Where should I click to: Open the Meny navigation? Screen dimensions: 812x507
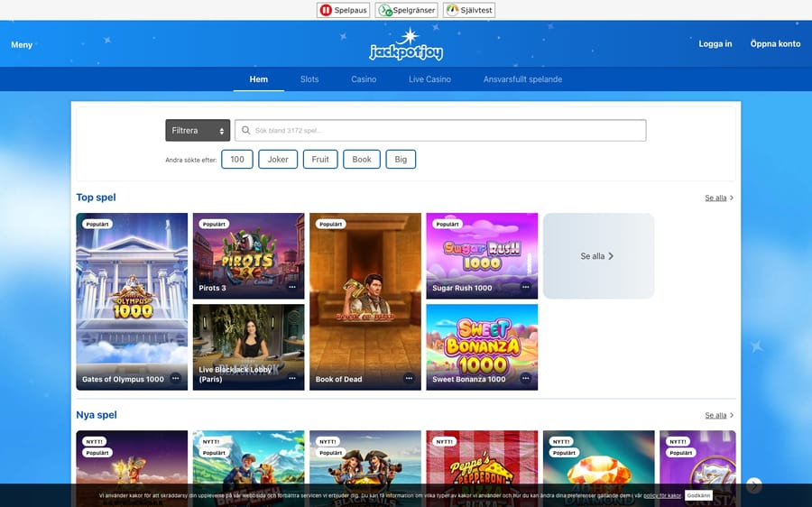click(x=22, y=44)
